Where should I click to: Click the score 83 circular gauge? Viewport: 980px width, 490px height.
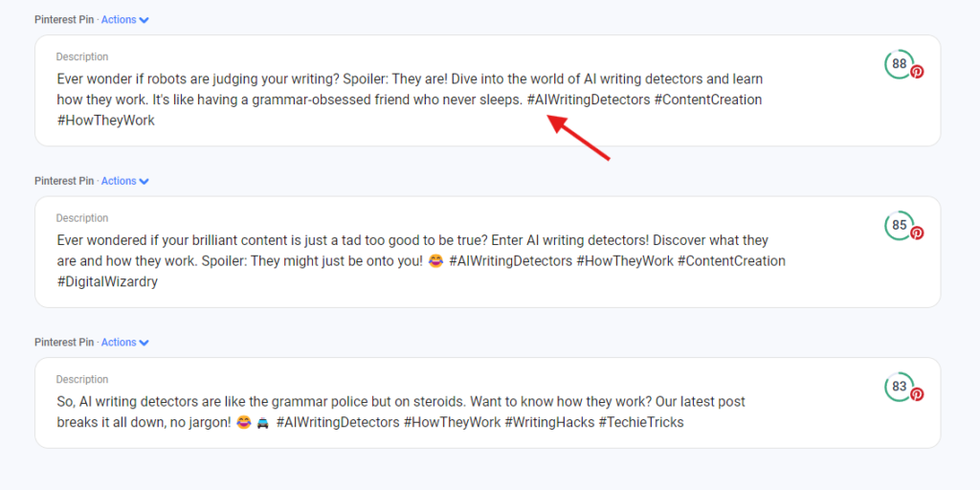pyautogui.click(x=899, y=387)
